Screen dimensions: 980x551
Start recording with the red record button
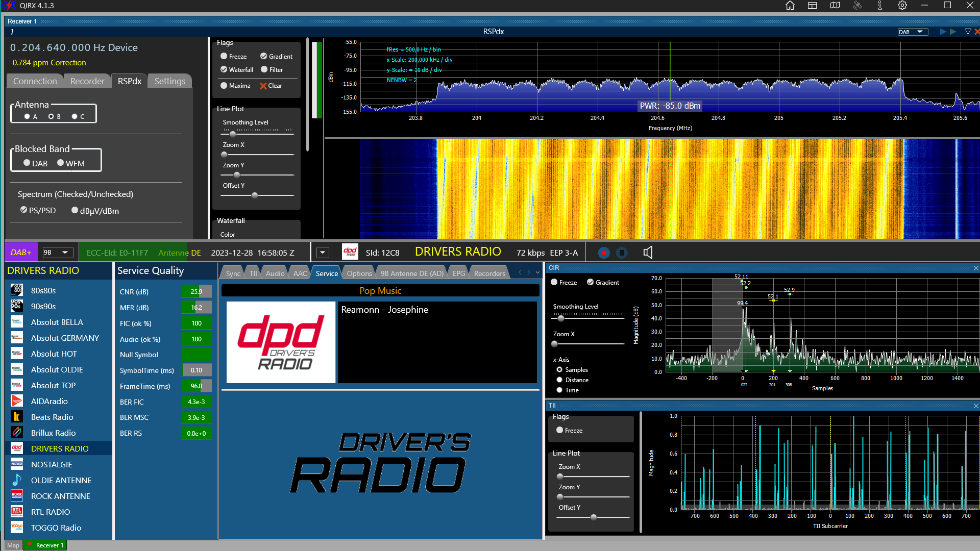click(x=604, y=253)
